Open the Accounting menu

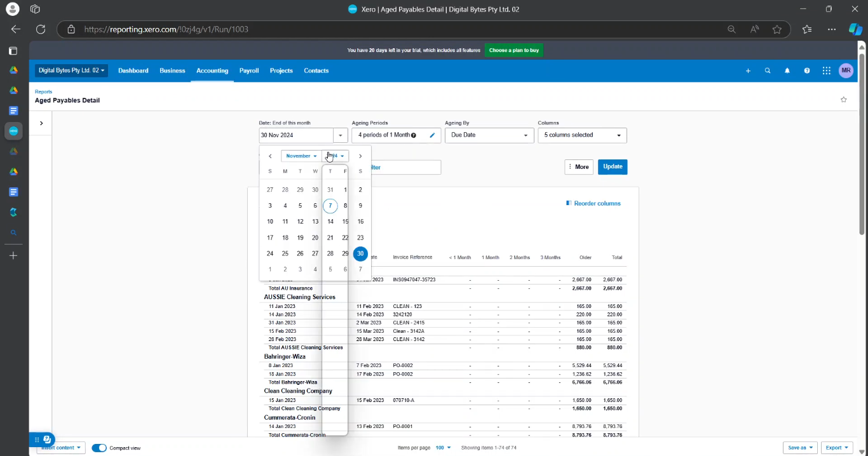pos(212,71)
